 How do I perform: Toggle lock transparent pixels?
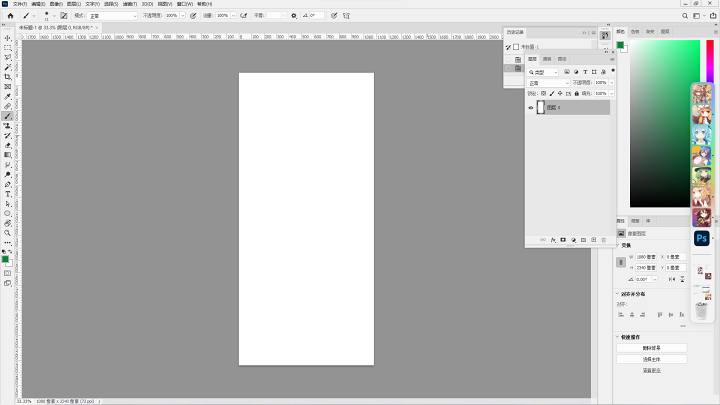click(543, 93)
